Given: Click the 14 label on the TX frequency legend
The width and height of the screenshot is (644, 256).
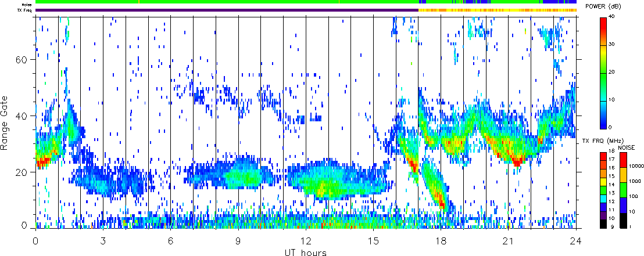Looking at the screenshot, I should (611, 185).
